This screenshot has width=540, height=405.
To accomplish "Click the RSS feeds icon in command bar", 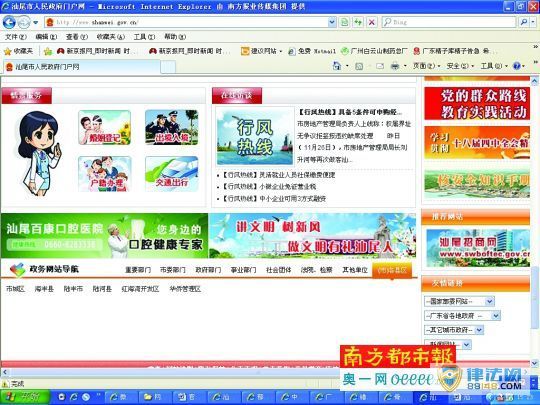I will pos(359,66).
